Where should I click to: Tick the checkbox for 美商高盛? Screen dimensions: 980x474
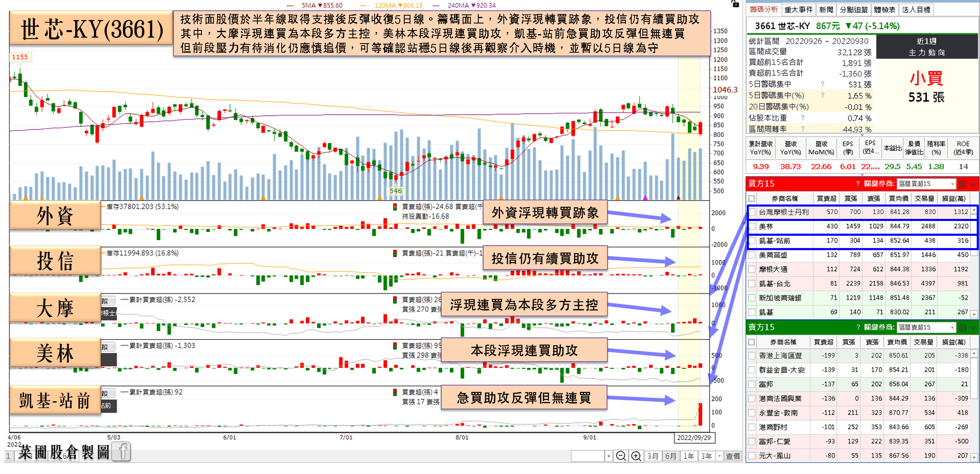752,255
